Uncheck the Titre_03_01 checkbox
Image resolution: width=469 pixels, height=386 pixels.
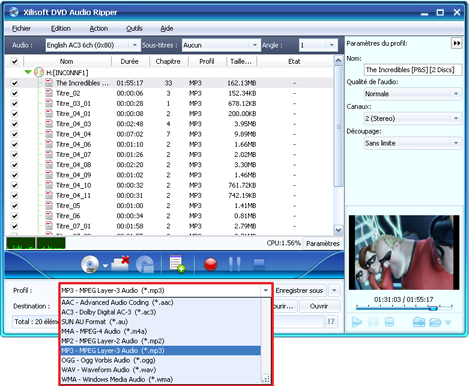point(14,104)
